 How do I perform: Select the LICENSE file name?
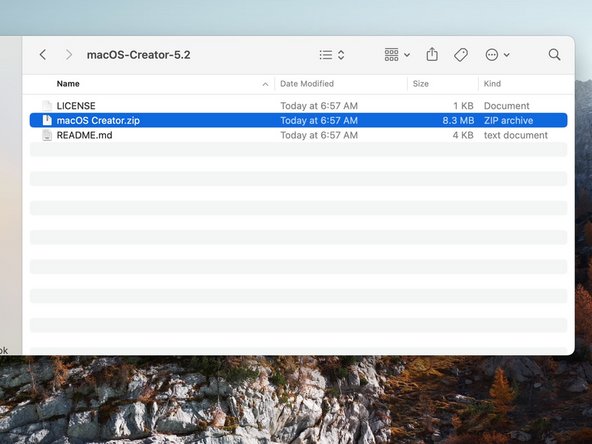pos(76,106)
